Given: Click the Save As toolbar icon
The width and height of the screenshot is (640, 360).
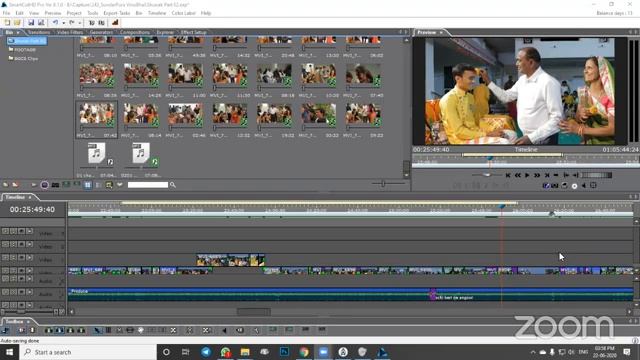Looking at the screenshot, I should [x=41, y=23].
